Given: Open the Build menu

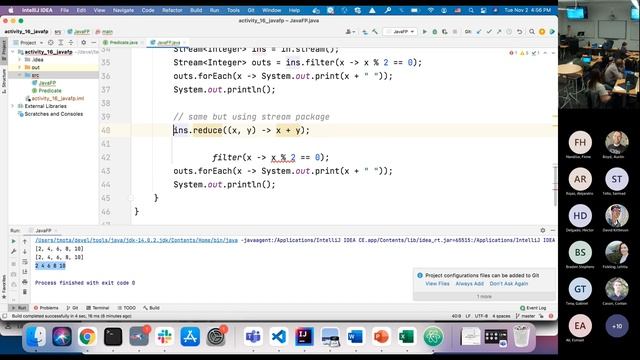Looking at the screenshot, I should coord(196,10).
